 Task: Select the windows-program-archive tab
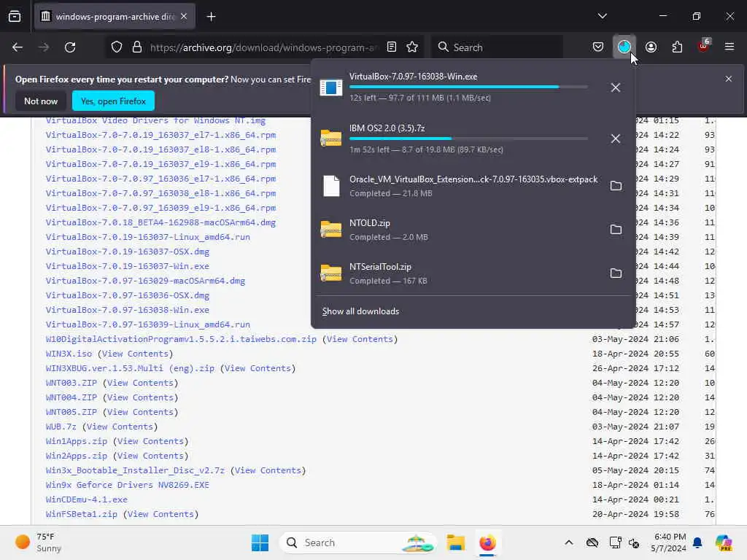tap(115, 17)
